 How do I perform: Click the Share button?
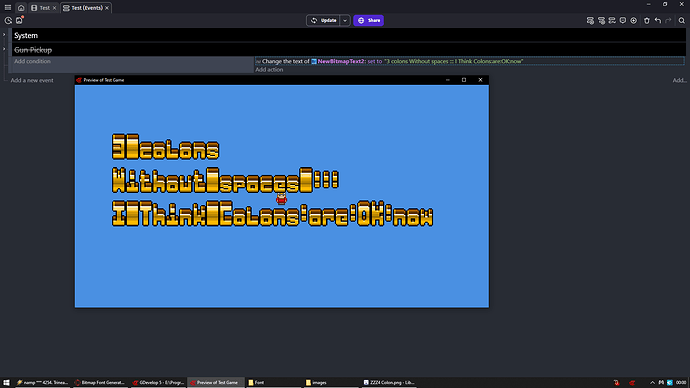pos(368,21)
